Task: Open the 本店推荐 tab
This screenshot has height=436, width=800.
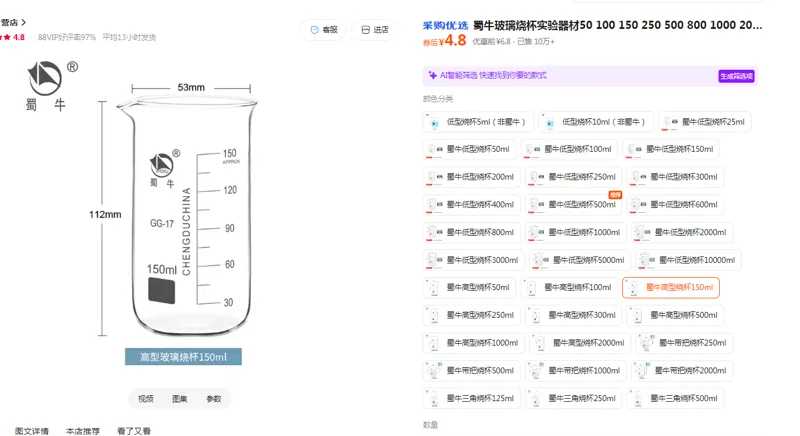Action: pyautogui.click(x=83, y=431)
